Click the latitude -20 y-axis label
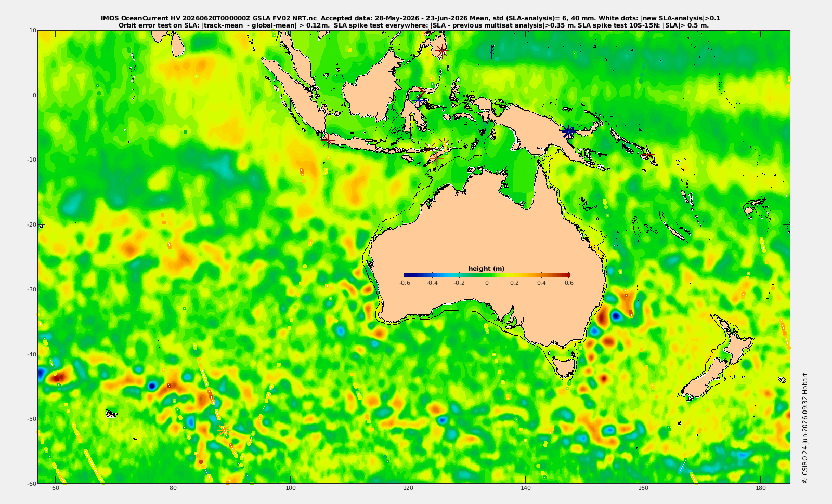This screenshot has height=504, width=832. click(31, 224)
